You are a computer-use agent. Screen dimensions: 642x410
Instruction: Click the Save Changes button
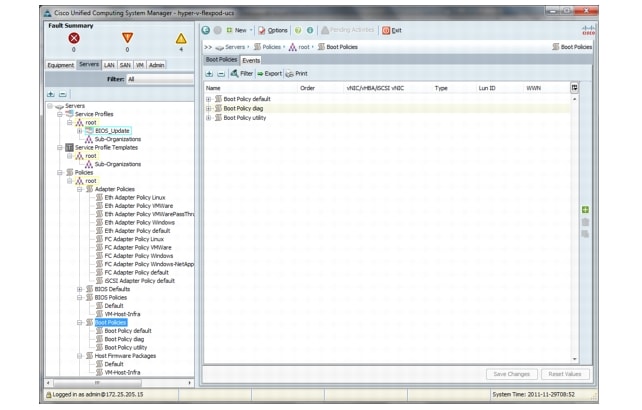point(512,374)
